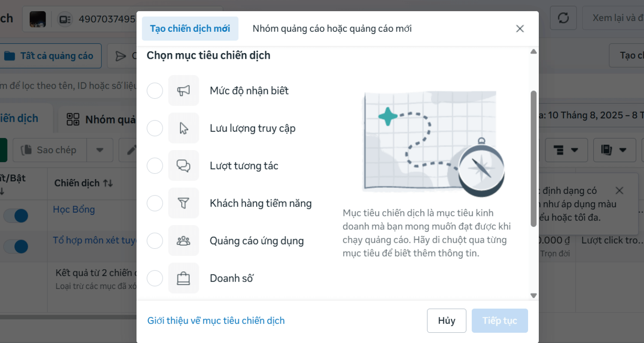Open the Sao chép dropdown arrow

100,150
